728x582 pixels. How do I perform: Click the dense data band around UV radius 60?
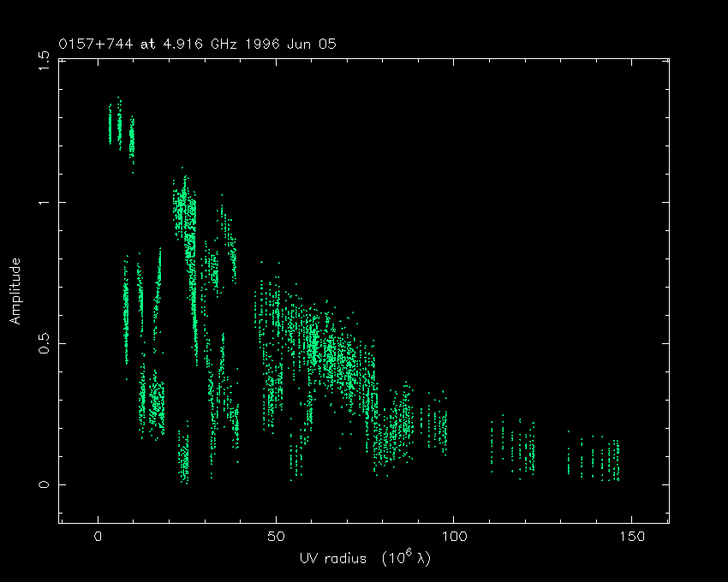pyautogui.click(x=314, y=342)
